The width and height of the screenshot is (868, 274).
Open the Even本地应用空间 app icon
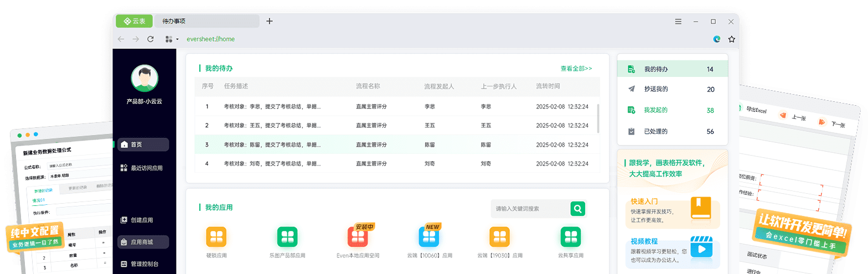click(358, 237)
